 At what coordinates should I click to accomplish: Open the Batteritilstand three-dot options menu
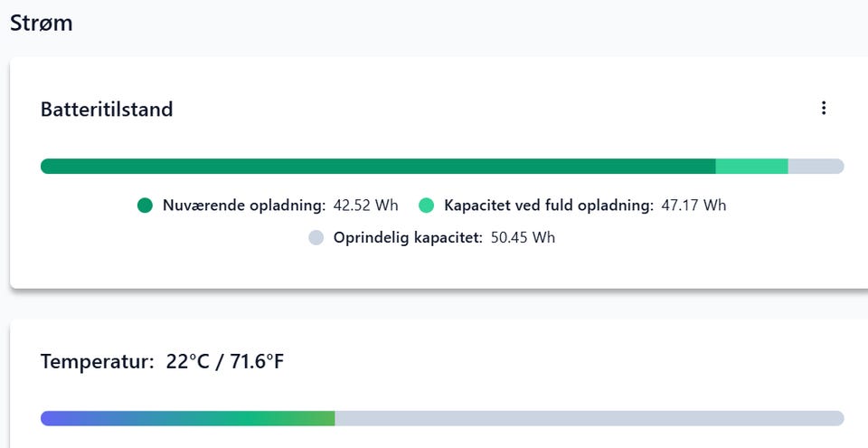pos(823,109)
